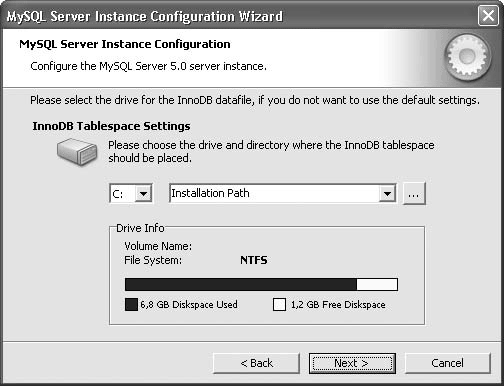
Task: Click the dark used portion of disk bar
Action: click(x=241, y=285)
